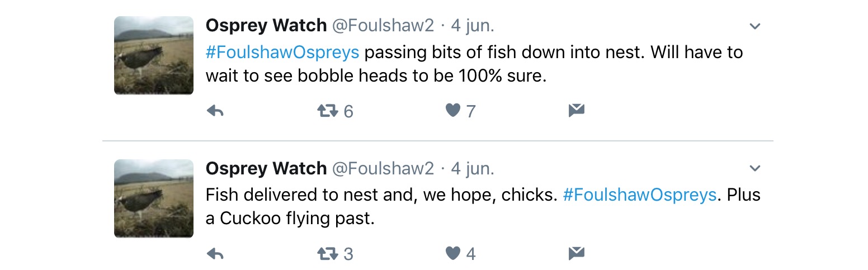Reply to the Cuckoo flying past tweet
The width and height of the screenshot is (868, 270).
click(x=215, y=254)
